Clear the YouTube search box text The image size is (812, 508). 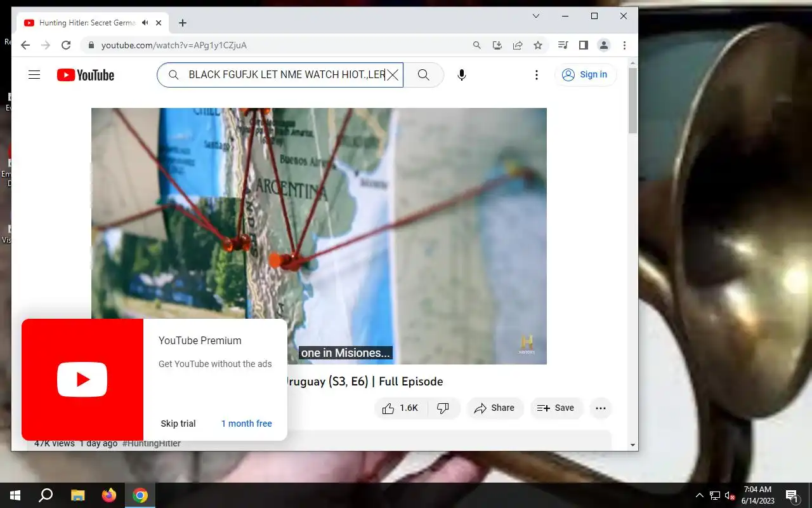[x=393, y=75]
